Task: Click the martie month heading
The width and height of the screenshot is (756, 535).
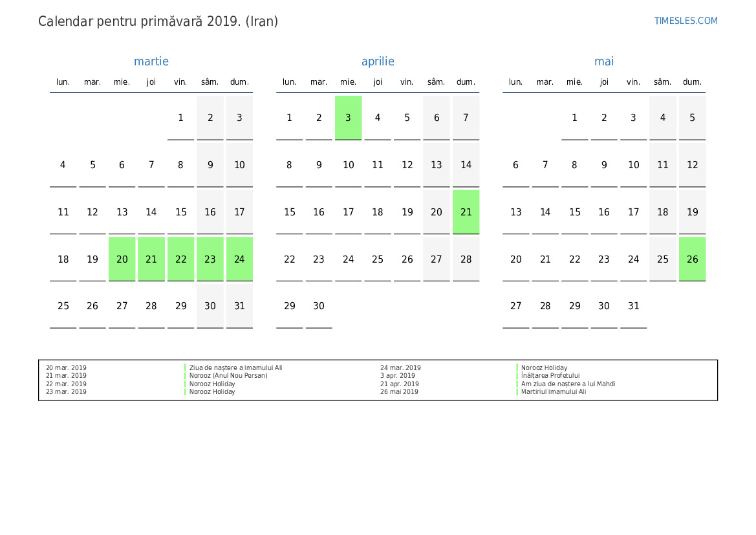Action: (151, 61)
